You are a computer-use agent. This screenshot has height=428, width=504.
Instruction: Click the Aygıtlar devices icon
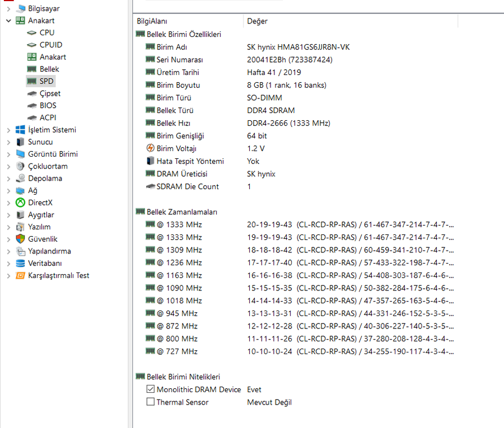[20, 215]
